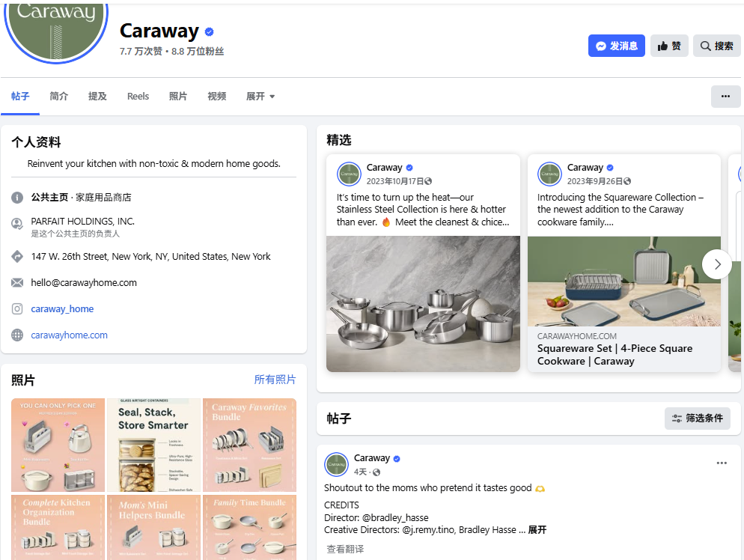Click Caraway name on the 4天 post
This screenshot has height=560, width=744.
click(x=372, y=458)
